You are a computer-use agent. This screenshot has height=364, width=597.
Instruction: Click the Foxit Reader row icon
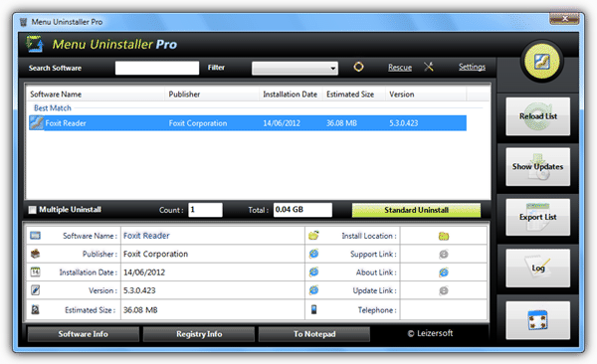tap(36, 123)
